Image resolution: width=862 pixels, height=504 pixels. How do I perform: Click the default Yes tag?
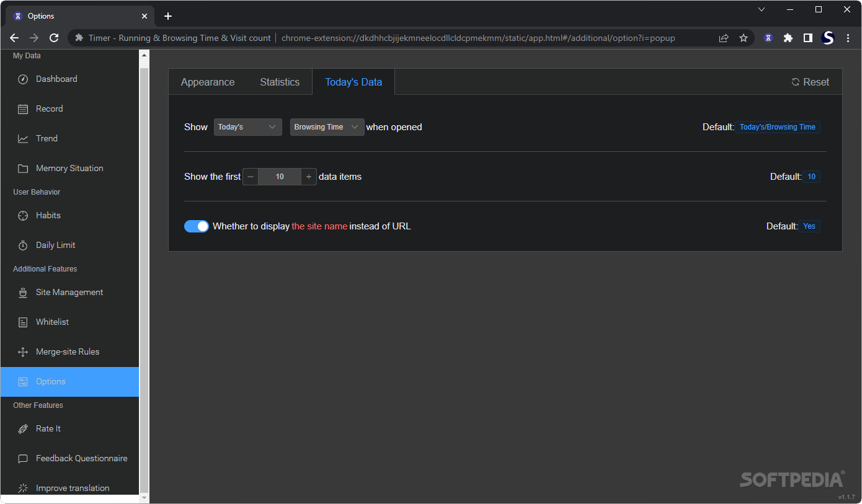point(809,226)
